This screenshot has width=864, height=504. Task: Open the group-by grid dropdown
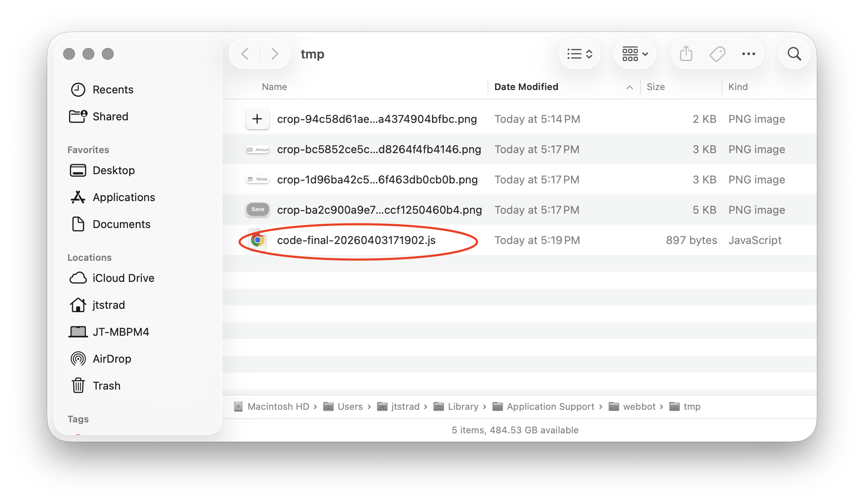point(635,54)
